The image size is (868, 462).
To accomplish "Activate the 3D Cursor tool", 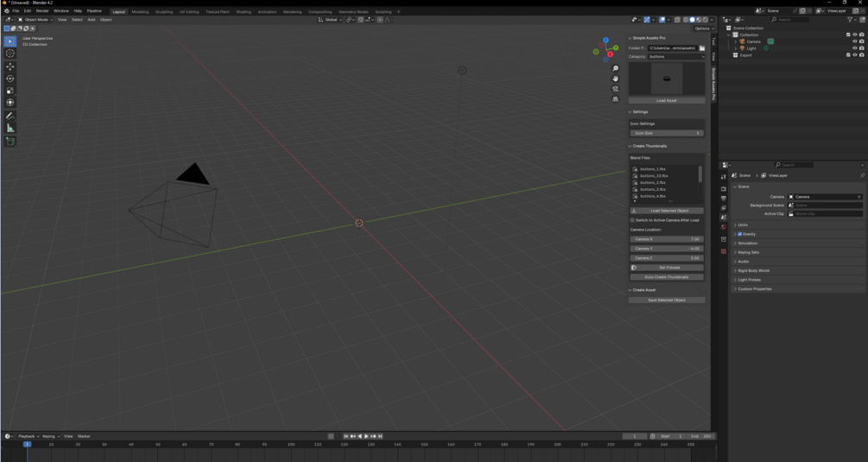I will coord(10,54).
